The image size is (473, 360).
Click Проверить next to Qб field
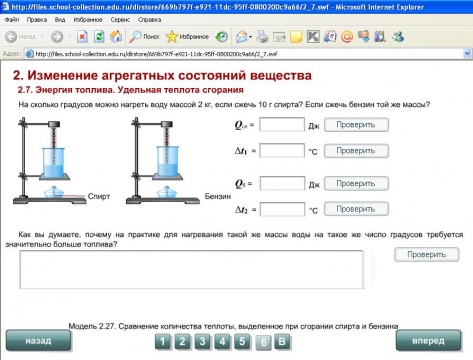[356, 183]
